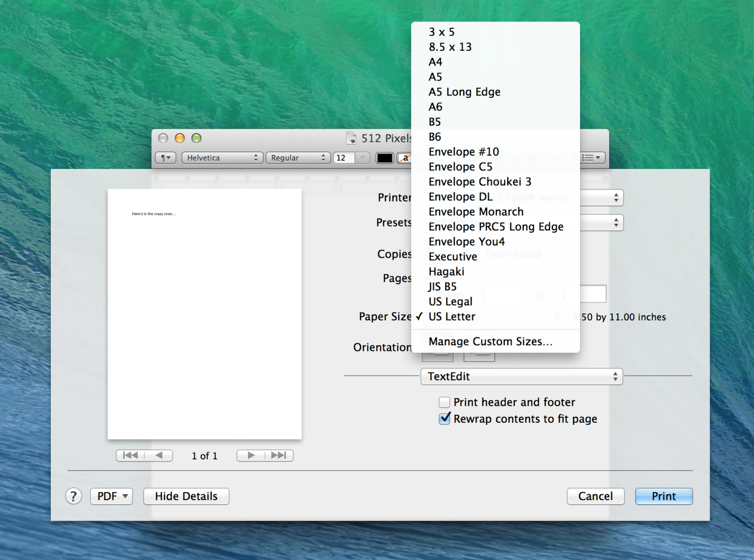Jump to last page in preview

[279, 455]
